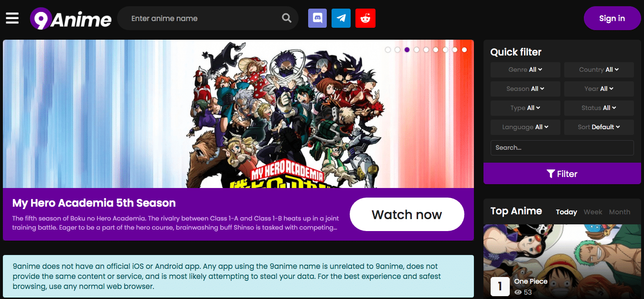Click the notice about official iOS or Android app
Image resolution: width=644 pixels, height=299 pixels.
(x=238, y=277)
